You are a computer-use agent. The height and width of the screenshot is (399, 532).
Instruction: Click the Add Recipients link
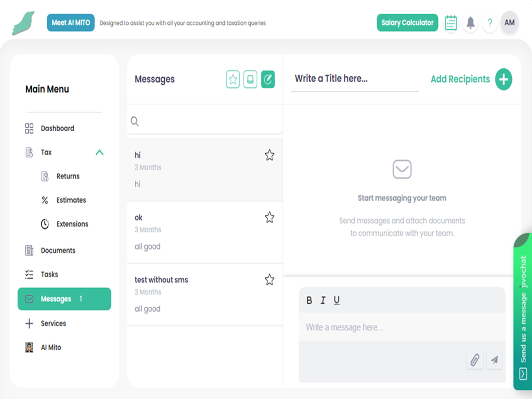click(x=460, y=79)
